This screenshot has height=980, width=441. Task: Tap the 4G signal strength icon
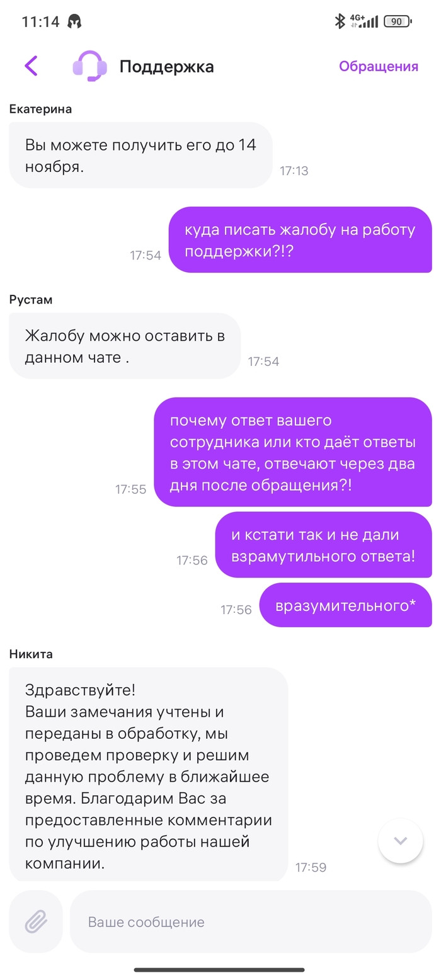pos(364,21)
